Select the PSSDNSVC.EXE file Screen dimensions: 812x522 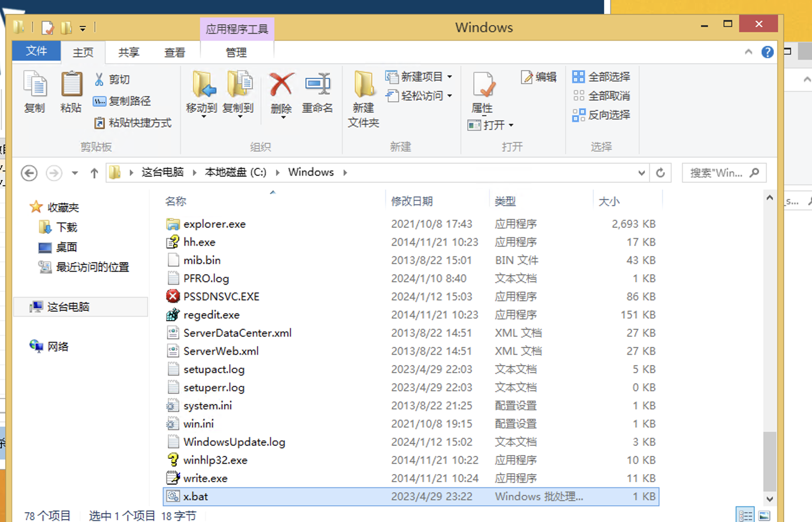tap(222, 296)
